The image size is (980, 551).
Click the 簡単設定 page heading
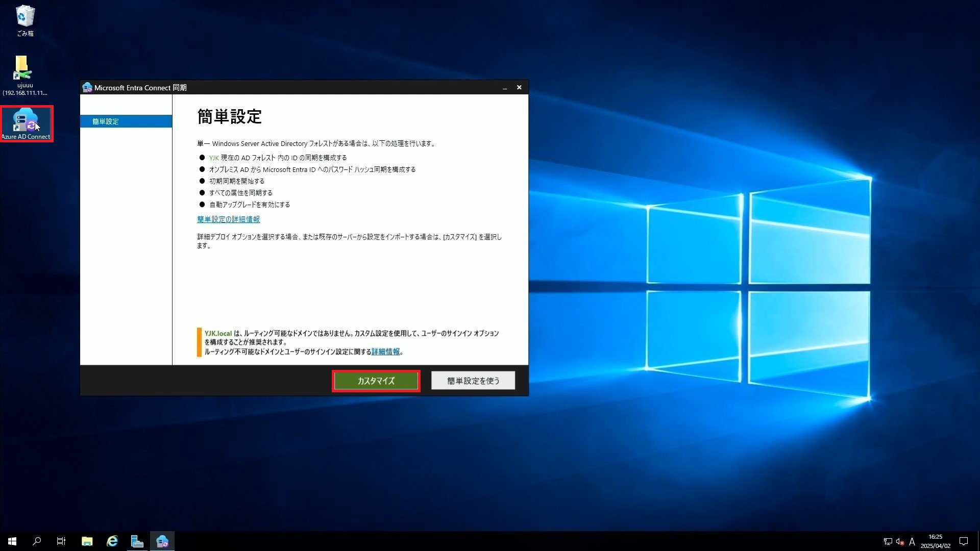click(230, 116)
